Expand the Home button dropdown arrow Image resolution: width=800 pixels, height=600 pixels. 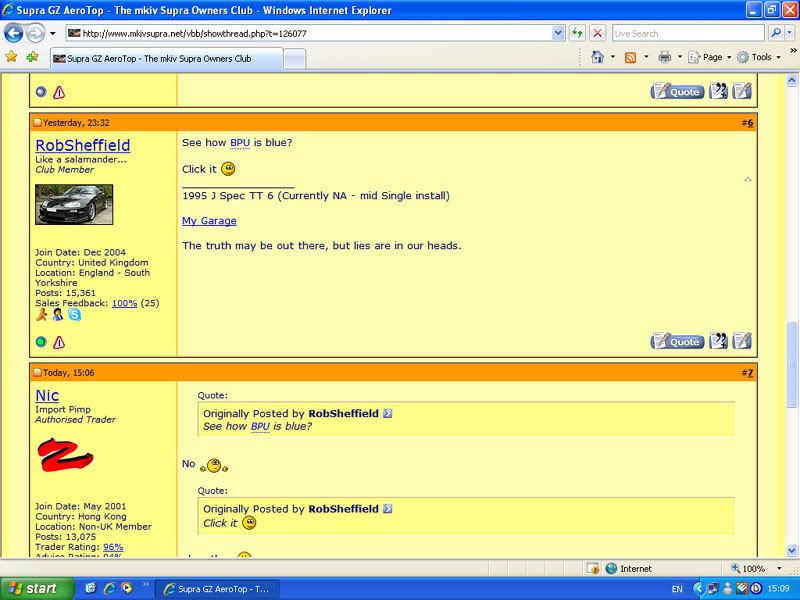click(613, 57)
